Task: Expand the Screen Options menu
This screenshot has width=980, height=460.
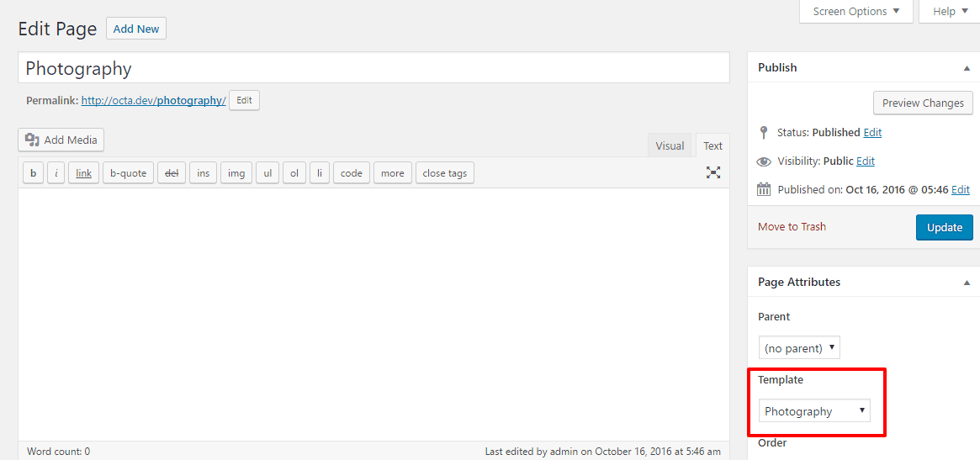Action: (856, 12)
